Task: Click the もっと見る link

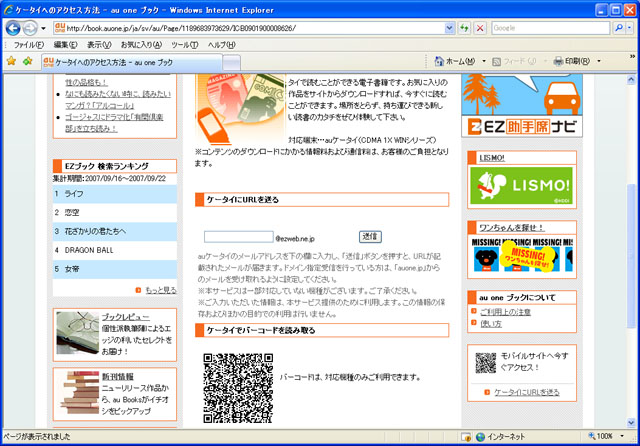Action: 161,290
